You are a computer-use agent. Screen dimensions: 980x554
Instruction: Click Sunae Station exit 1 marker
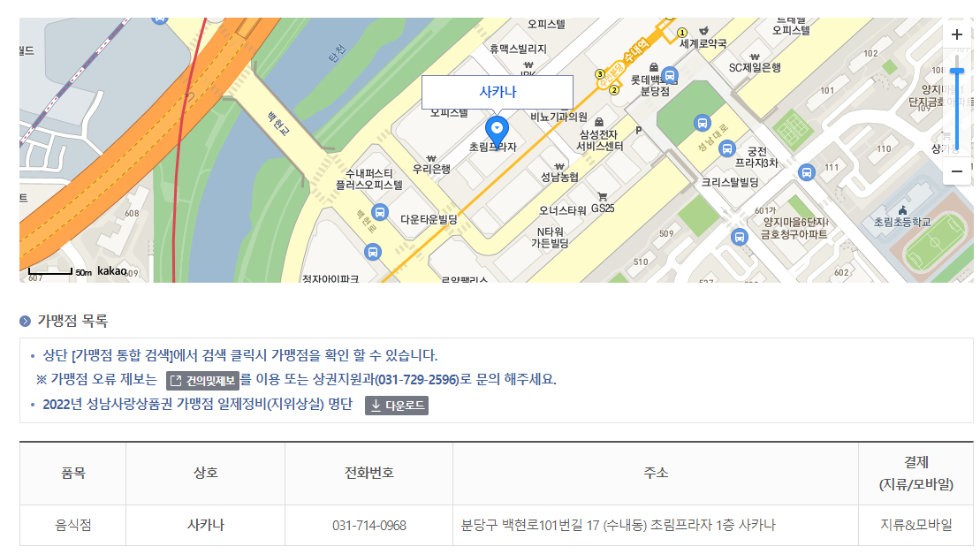point(682,33)
